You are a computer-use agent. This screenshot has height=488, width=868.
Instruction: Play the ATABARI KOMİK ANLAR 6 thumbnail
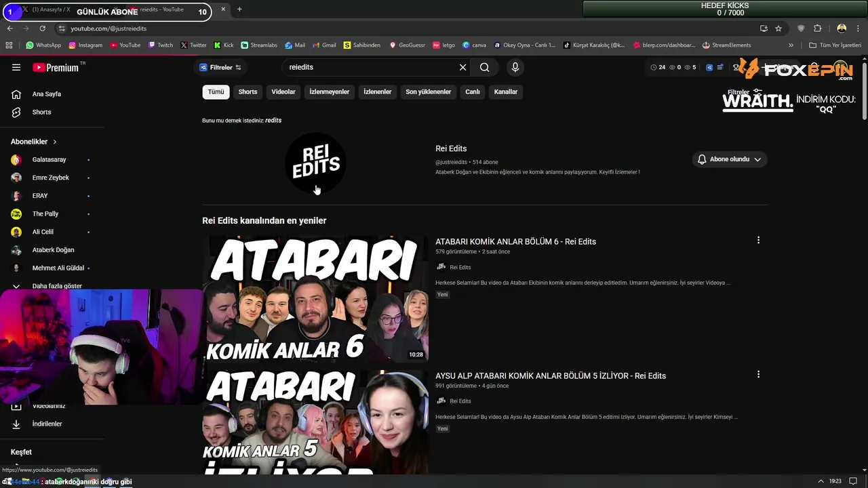tap(315, 298)
